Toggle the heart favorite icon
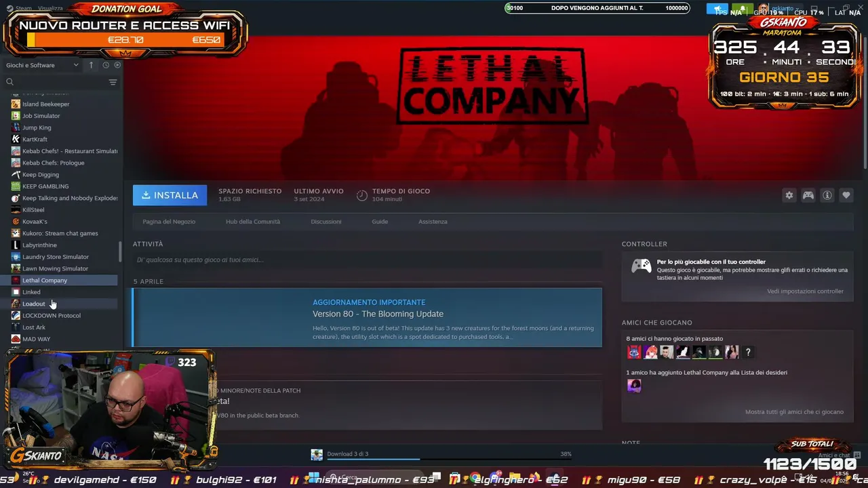The height and width of the screenshot is (488, 868). coord(846,195)
